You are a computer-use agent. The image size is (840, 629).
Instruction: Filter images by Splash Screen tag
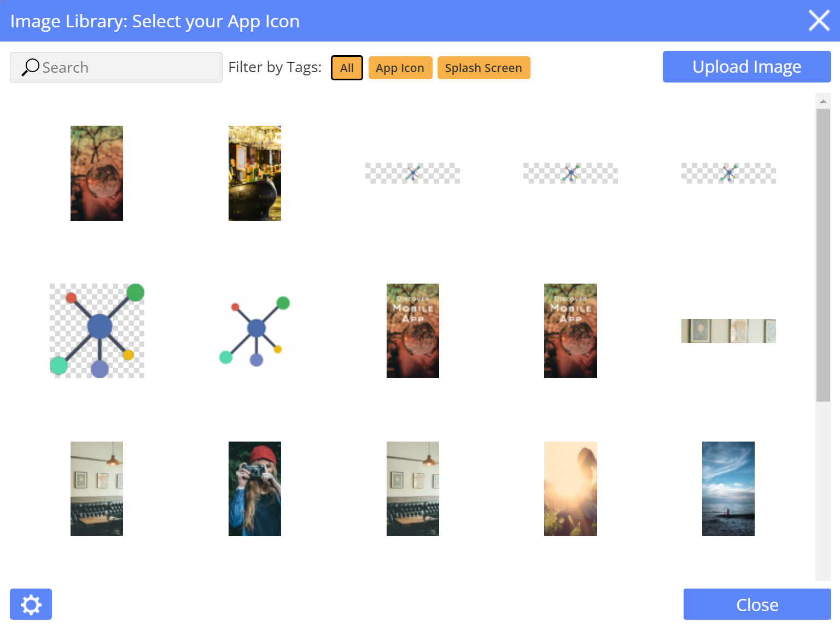click(x=483, y=68)
